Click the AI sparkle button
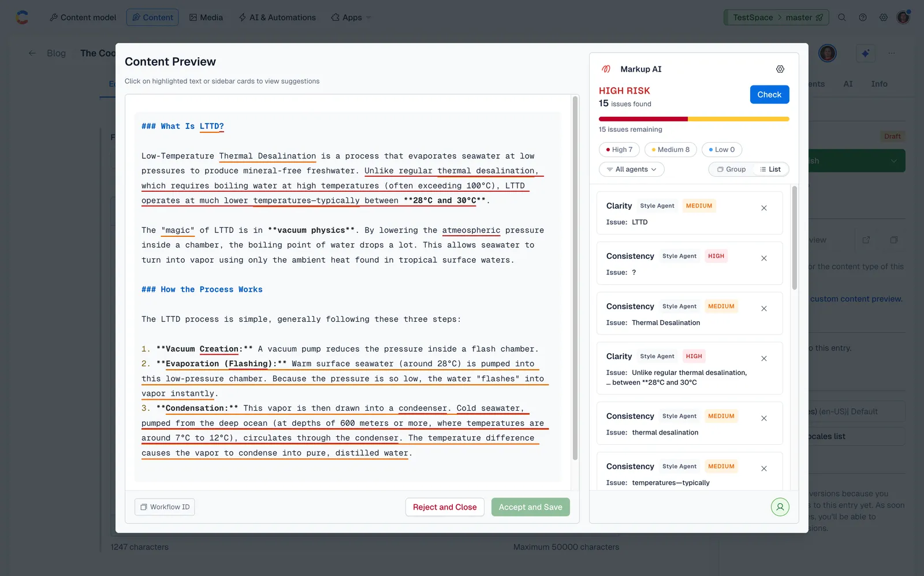Image resolution: width=924 pixels, height=576 pixels. pos(865,53)
